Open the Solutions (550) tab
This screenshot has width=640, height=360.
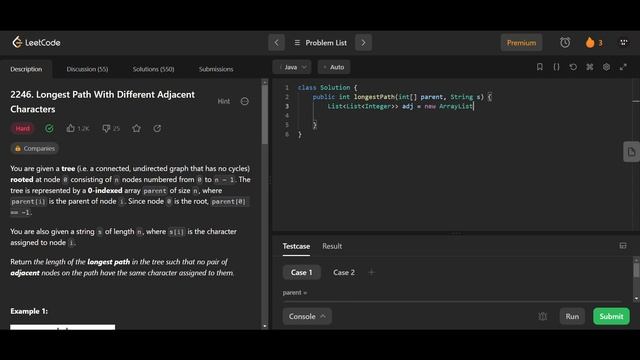[153, 69]
